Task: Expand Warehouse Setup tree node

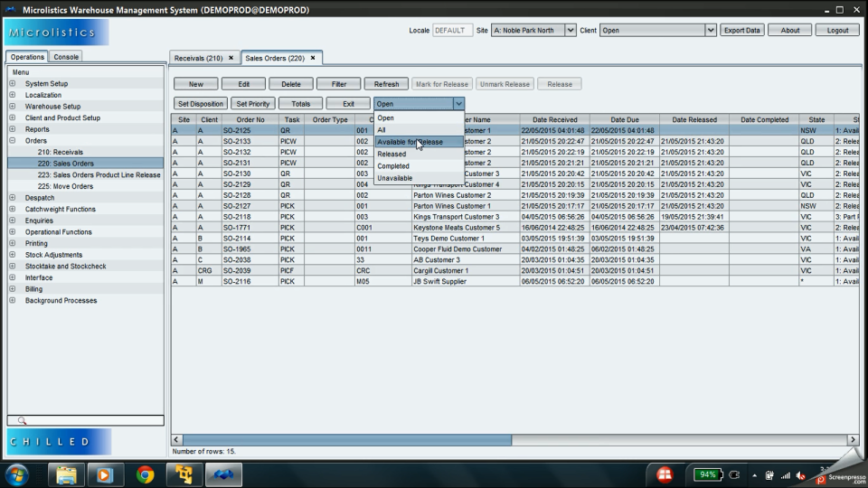Action: click(12, 107)
